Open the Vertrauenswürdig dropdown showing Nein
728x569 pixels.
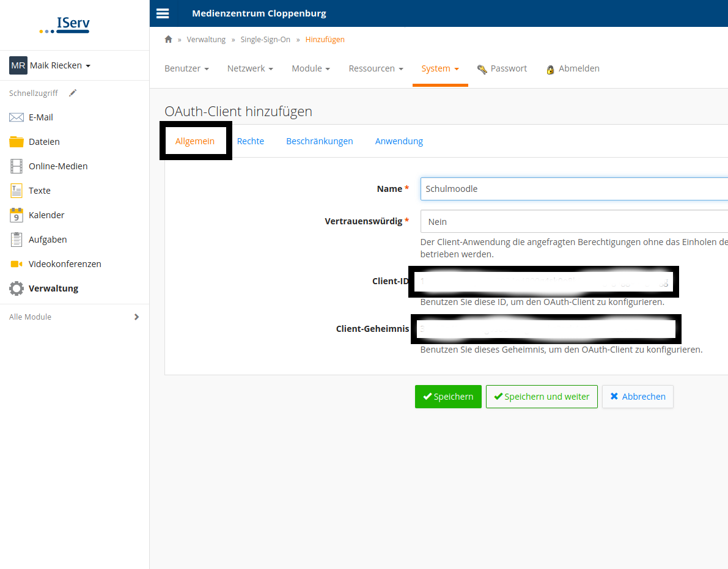573,221
